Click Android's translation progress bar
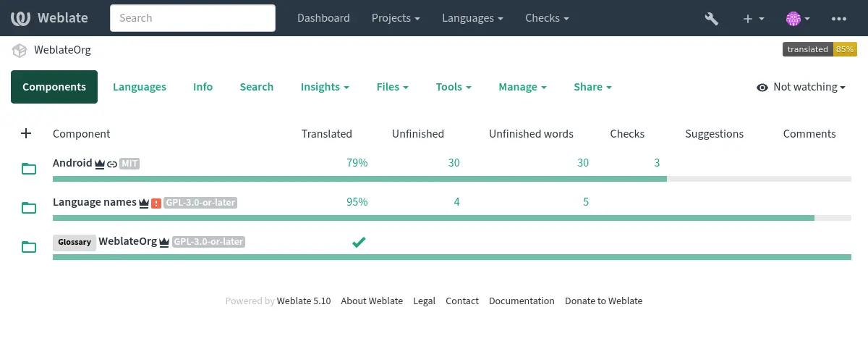 coord(452,179)
